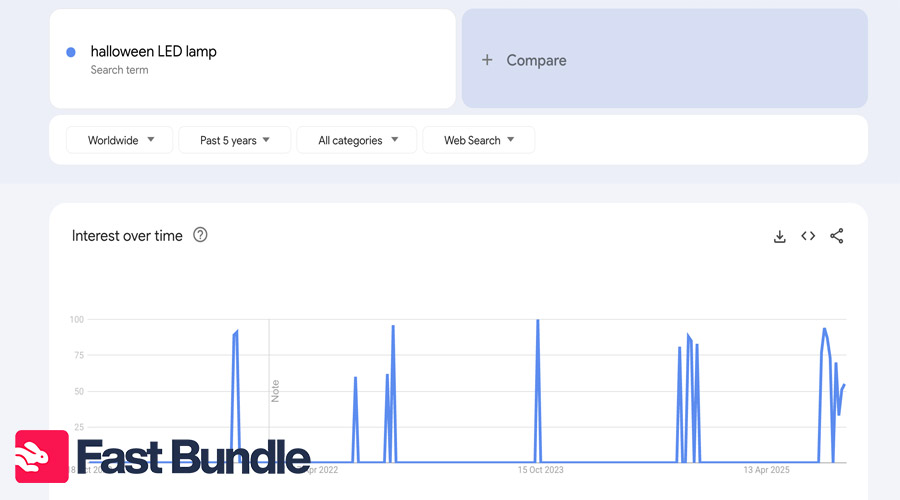The height and width of the screenshot is (500, 900).
Task: Click the Interest over time heading
Action: click(x=127, y=236)
